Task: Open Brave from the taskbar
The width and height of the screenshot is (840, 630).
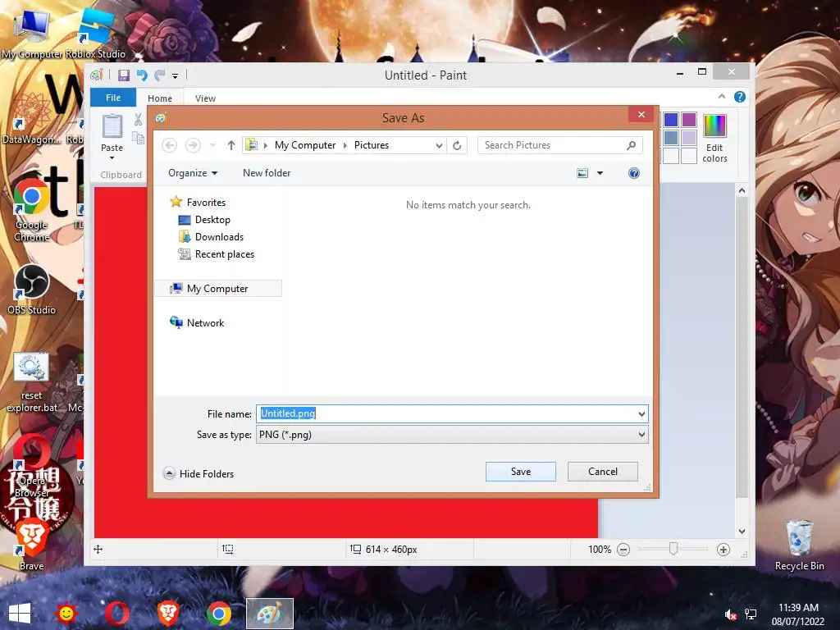Action: (x=167, y=614)
